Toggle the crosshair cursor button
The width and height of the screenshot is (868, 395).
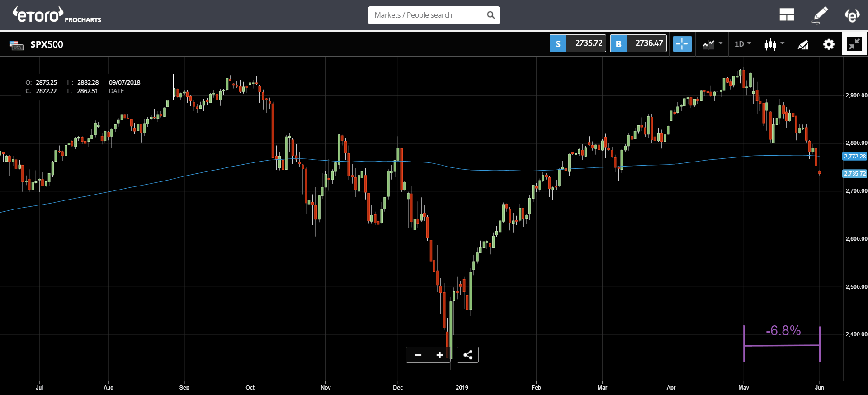(682, 44)
